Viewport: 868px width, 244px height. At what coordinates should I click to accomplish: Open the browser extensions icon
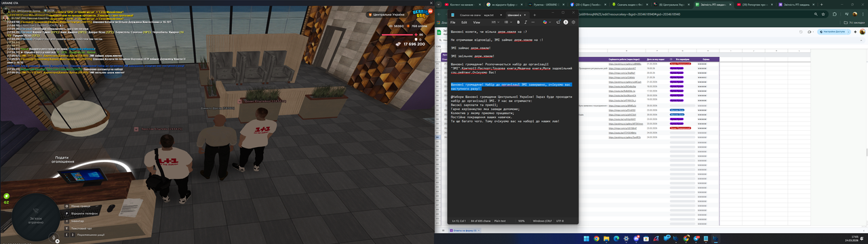835,14
